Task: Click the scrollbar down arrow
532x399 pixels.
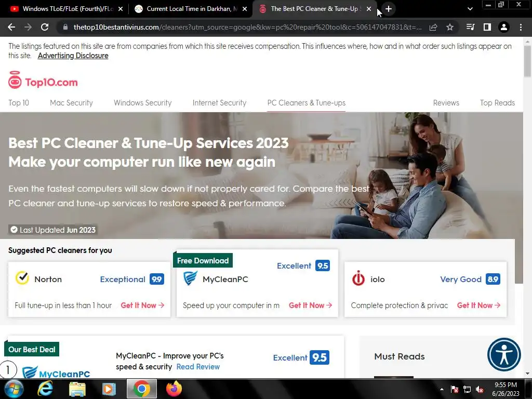Action: [x=527, y=374]
